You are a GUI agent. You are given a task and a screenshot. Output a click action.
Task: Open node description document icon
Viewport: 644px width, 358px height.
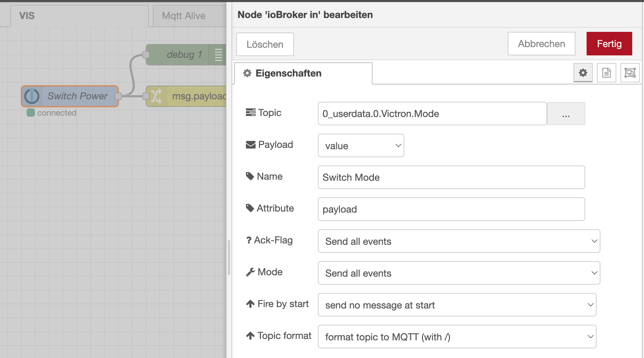(606, 73)
